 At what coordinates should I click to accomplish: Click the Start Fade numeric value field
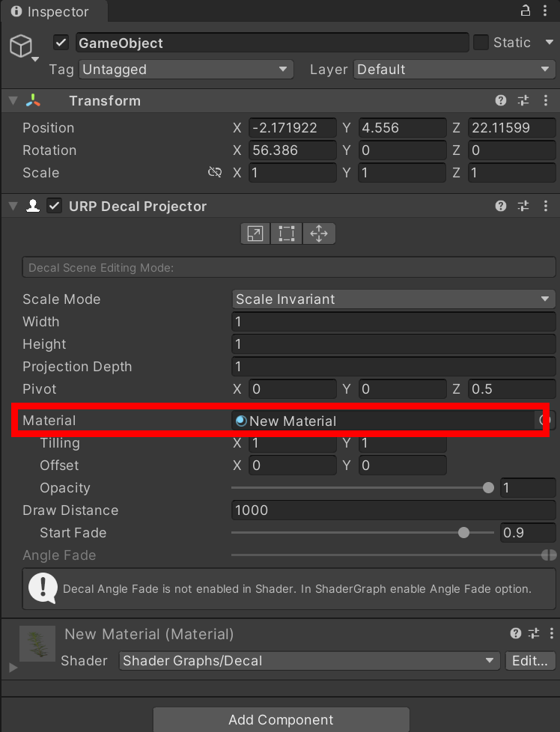click(x=528, y=533)
